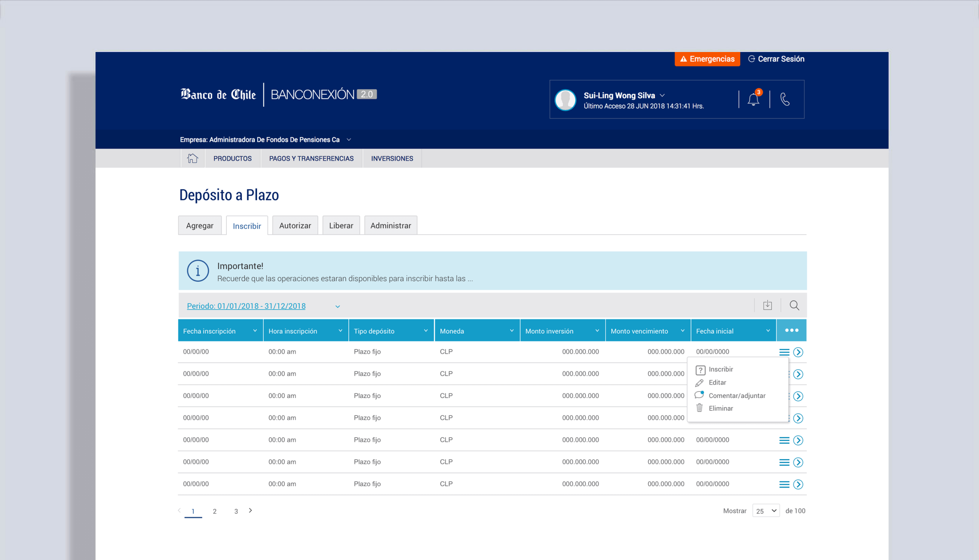Image resolution: width=979 pixels, height=560 pixels.
Task: Open the INVERSIONES menu
Action: tap(392, 159)
